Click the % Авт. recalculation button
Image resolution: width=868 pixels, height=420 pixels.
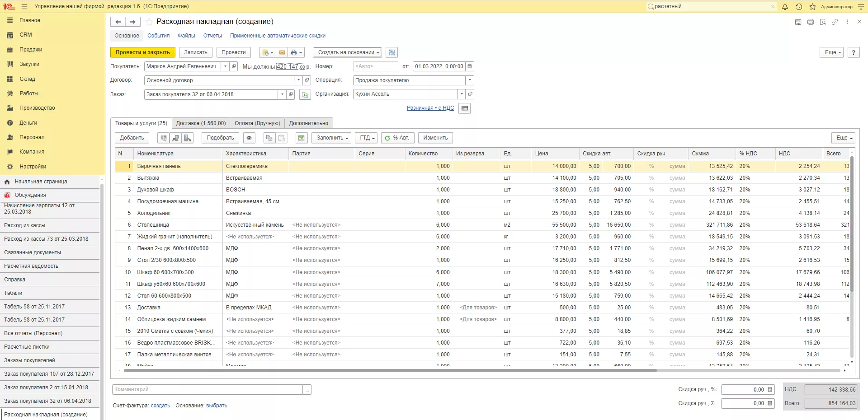pos(398,138)
